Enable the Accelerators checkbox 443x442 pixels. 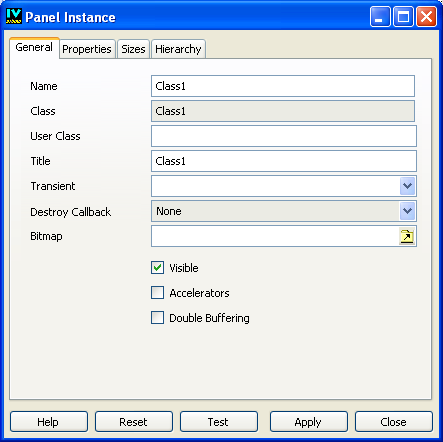(157, 293)
